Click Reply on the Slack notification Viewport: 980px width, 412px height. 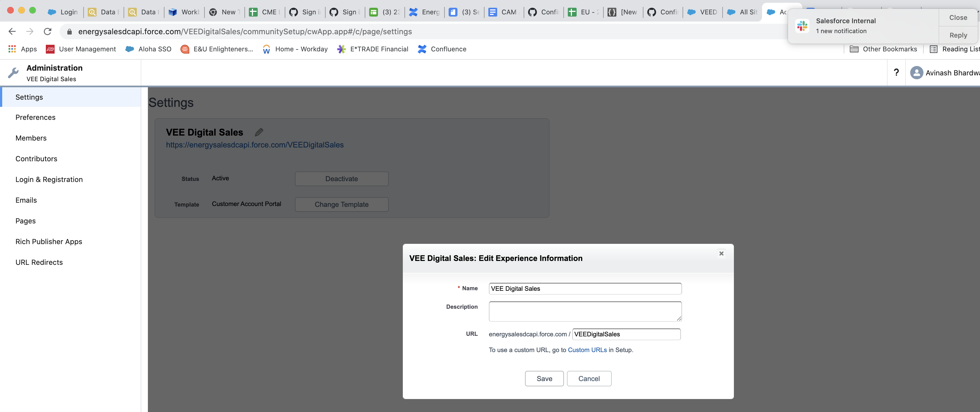tap(958, 35)
